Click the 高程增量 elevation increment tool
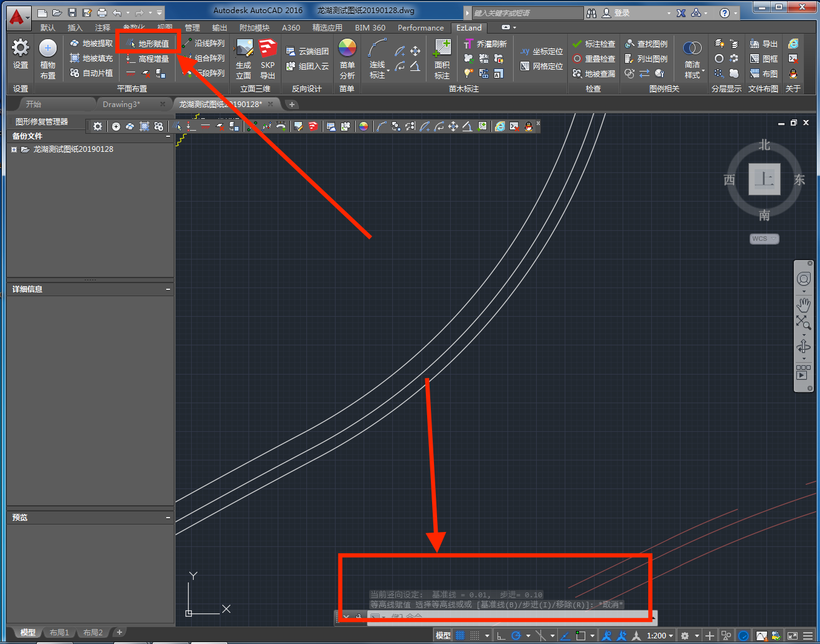This screenshot has height=644, width=820. 148,58
